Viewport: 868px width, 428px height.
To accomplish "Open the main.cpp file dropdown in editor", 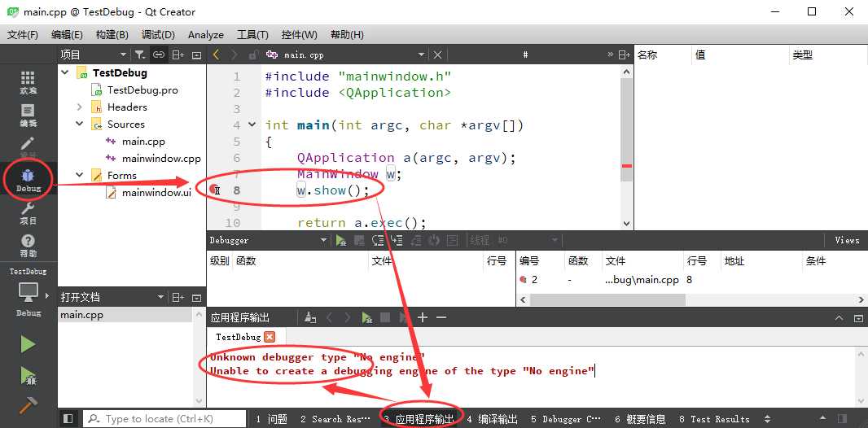I will pyautogui.click(x=421, y=55).
